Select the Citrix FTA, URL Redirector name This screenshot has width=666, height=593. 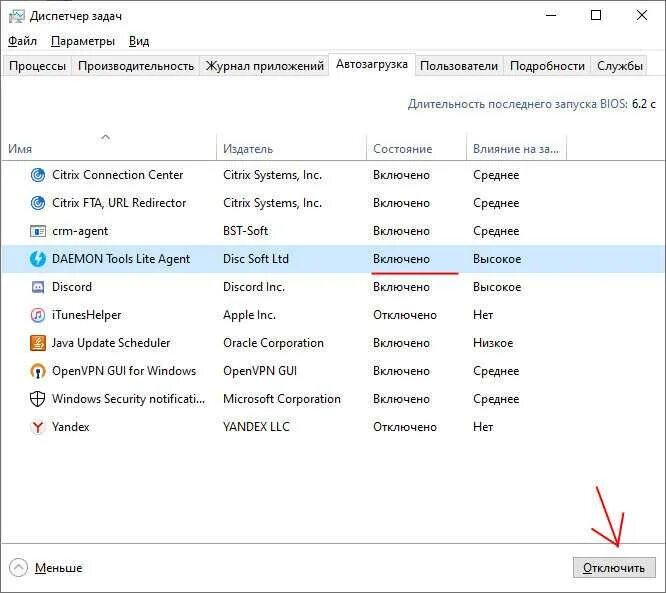pos(119,203)
